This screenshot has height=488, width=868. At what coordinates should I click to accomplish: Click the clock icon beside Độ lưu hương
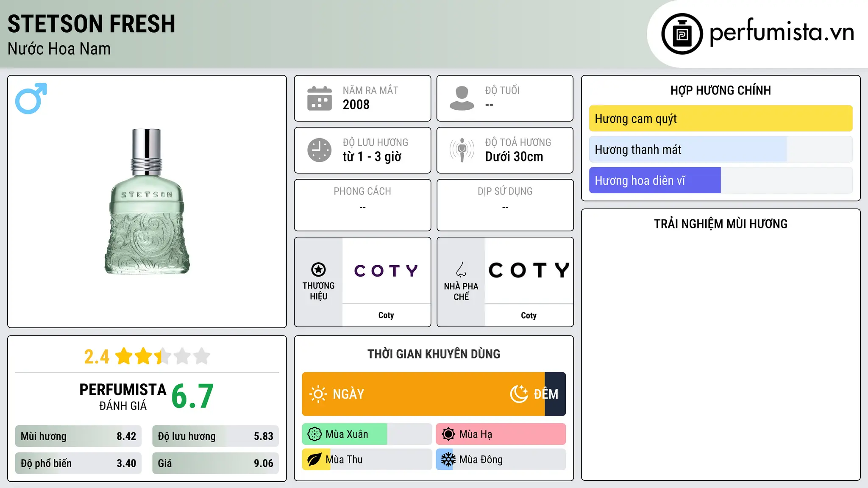(x=320, y=150)
